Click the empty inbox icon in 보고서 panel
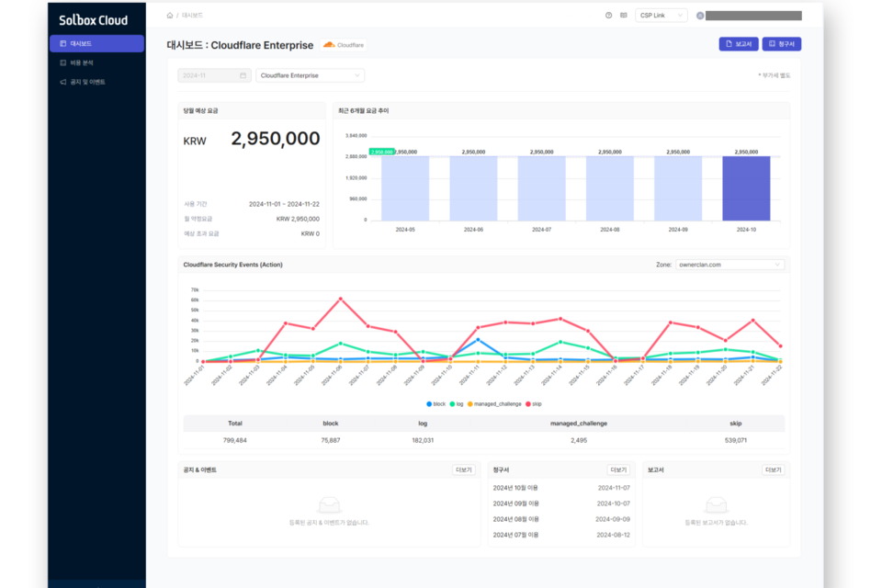 [716, 505]
